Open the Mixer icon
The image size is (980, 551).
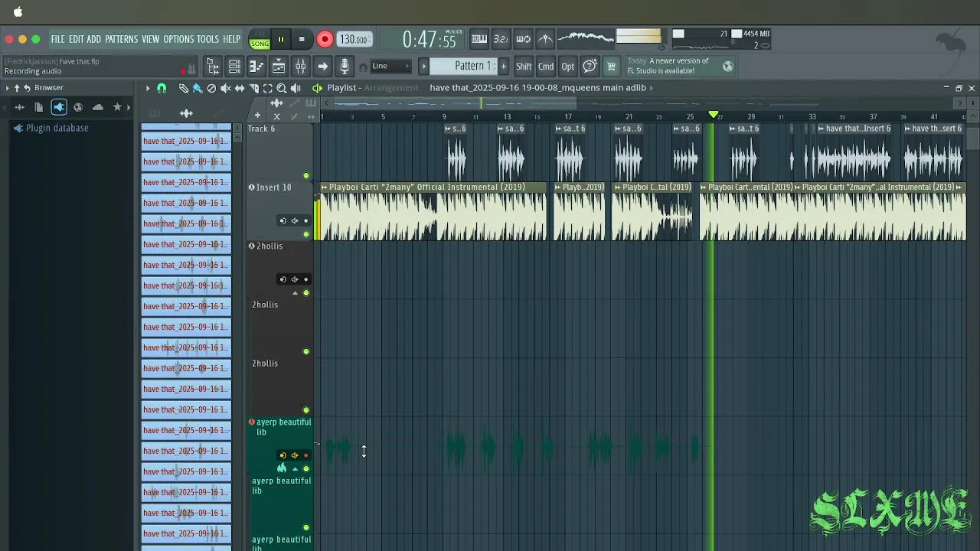301,67
